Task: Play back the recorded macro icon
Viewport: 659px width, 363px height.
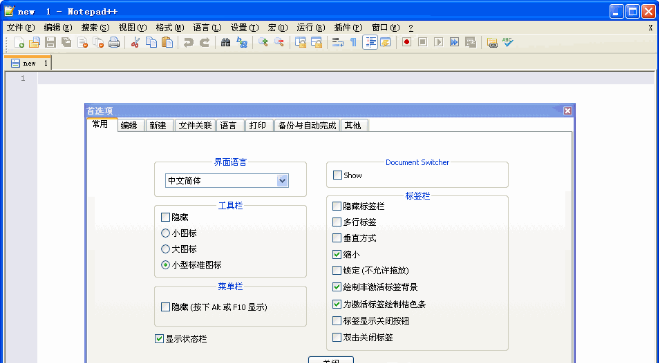Action: pos(438,42)
